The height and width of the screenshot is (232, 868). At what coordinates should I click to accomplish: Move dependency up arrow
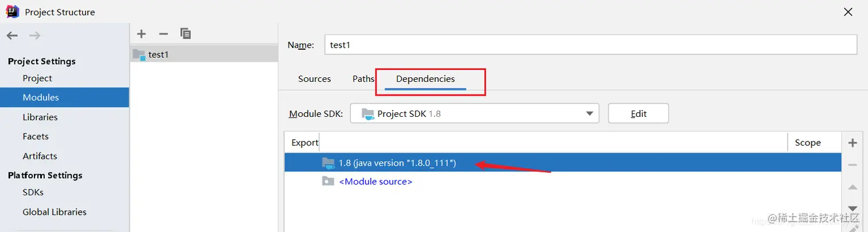tap(852, 187)
